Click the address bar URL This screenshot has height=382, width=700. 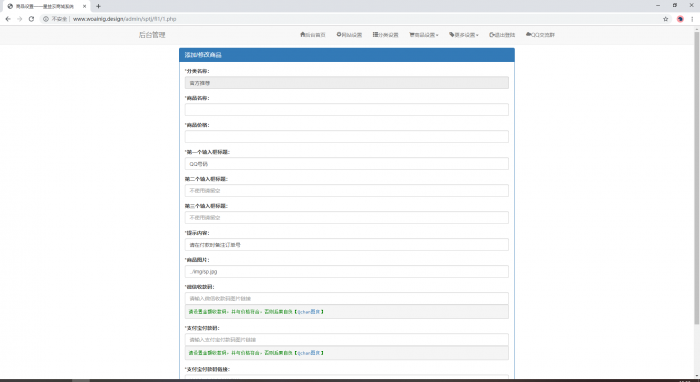(125, 19)
